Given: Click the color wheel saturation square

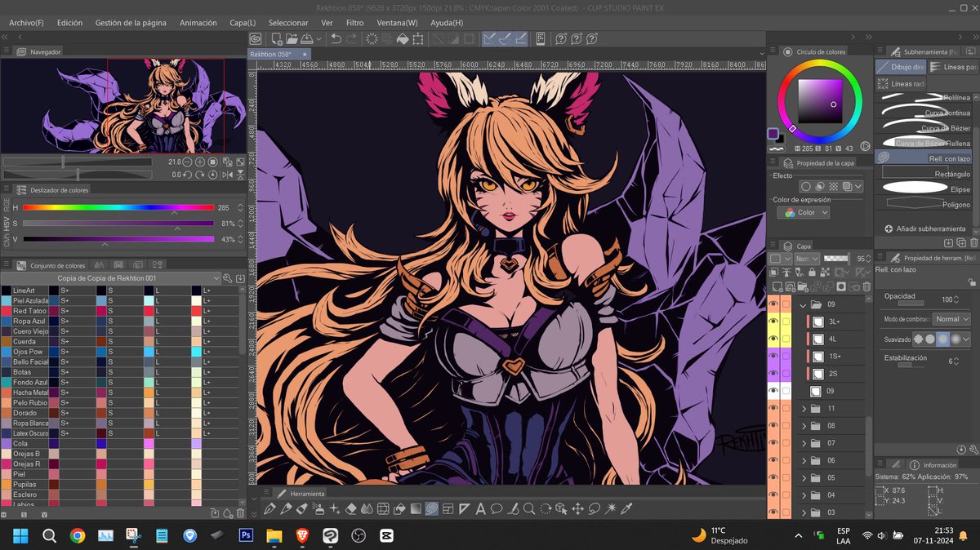Looking at the screenshot, I should (x=820, y=100).
